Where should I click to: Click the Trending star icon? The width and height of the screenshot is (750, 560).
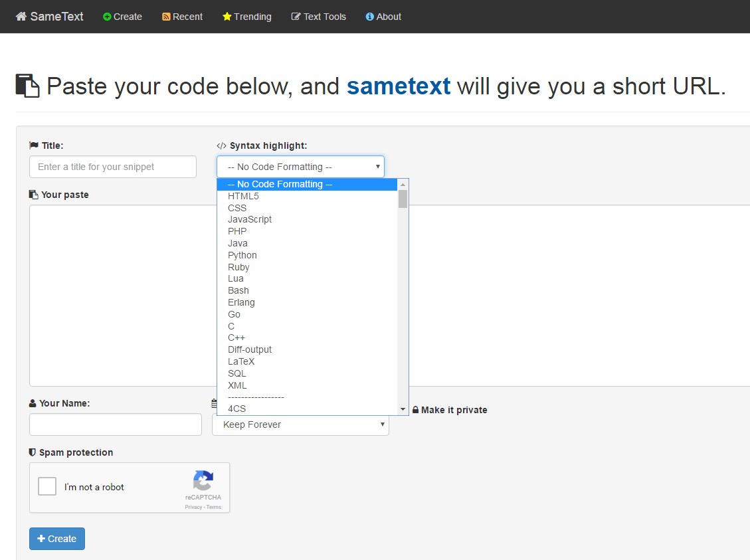226,17
